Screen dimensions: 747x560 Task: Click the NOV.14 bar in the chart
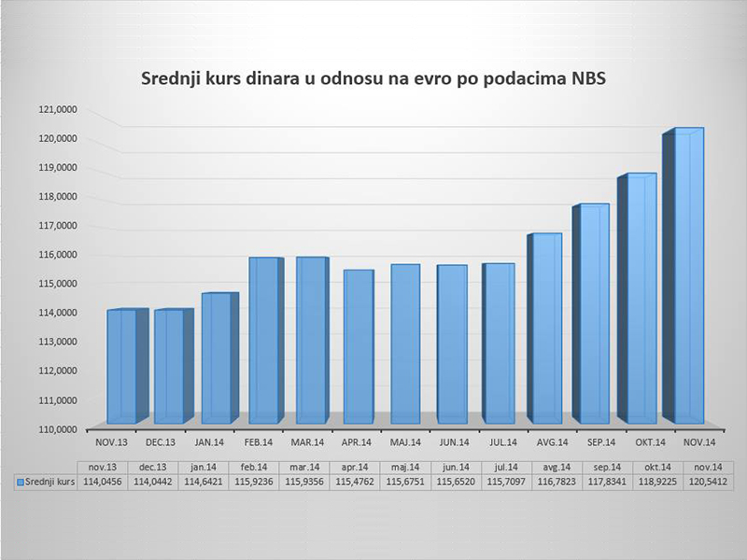click(684, 275)
